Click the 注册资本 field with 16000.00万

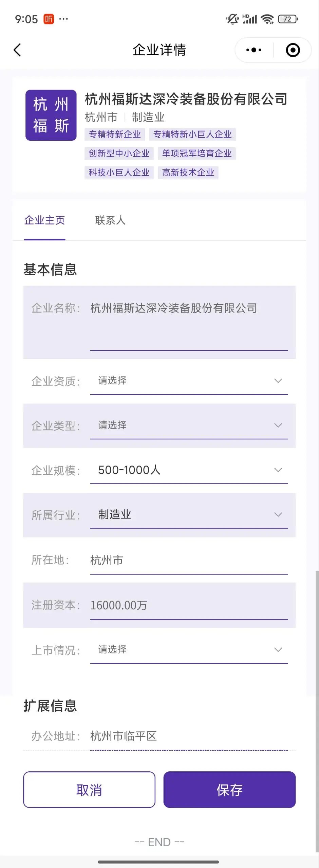pos(189,605)
